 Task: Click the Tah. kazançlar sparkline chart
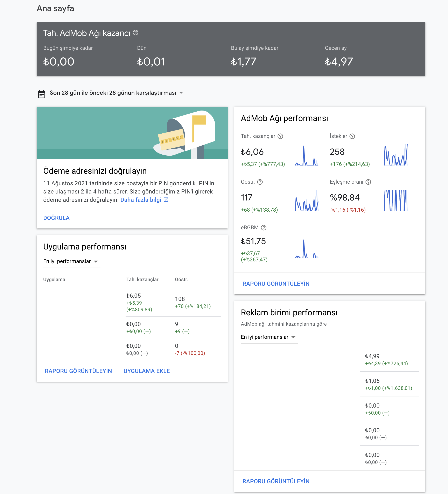pyautogui.click(x=307, y=156)
